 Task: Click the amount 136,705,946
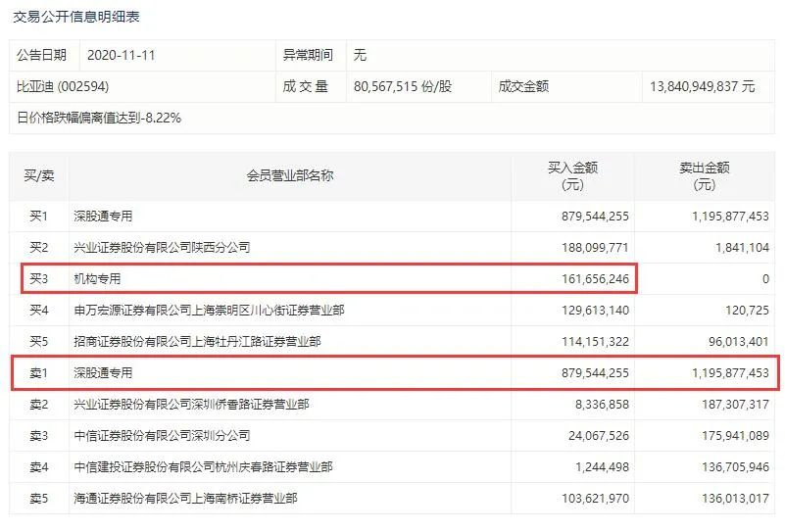(735, 467)
